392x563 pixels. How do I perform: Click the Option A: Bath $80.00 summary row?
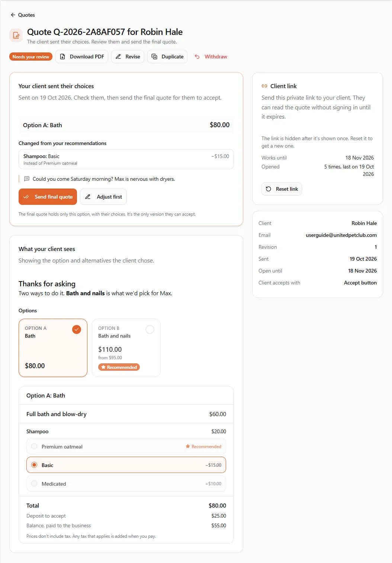pos(126,125)
